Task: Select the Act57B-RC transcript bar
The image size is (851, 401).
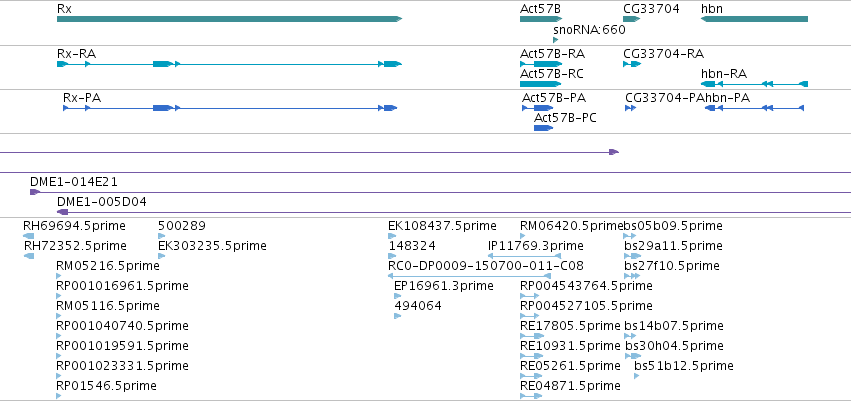Action: (541, 84)
